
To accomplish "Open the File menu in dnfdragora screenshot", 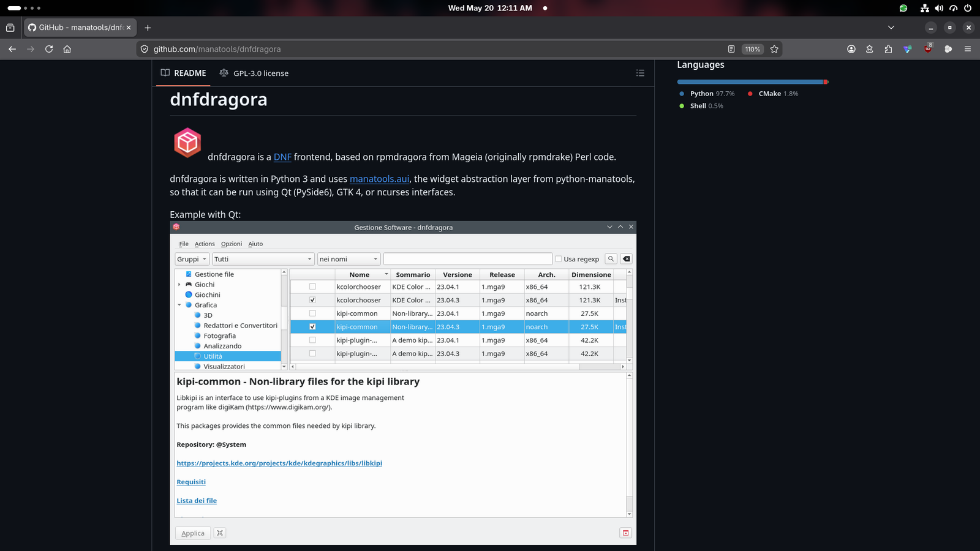I will (x=184, y=244).
